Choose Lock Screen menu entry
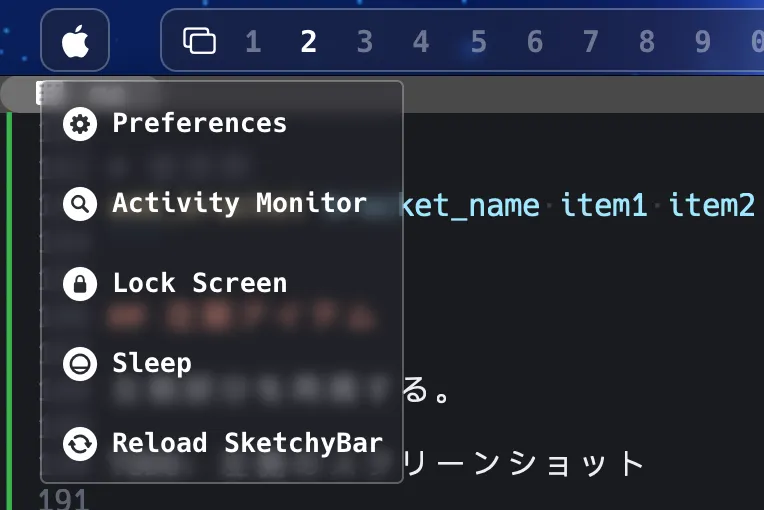The image size is (764, 510). tap(199, 283)
